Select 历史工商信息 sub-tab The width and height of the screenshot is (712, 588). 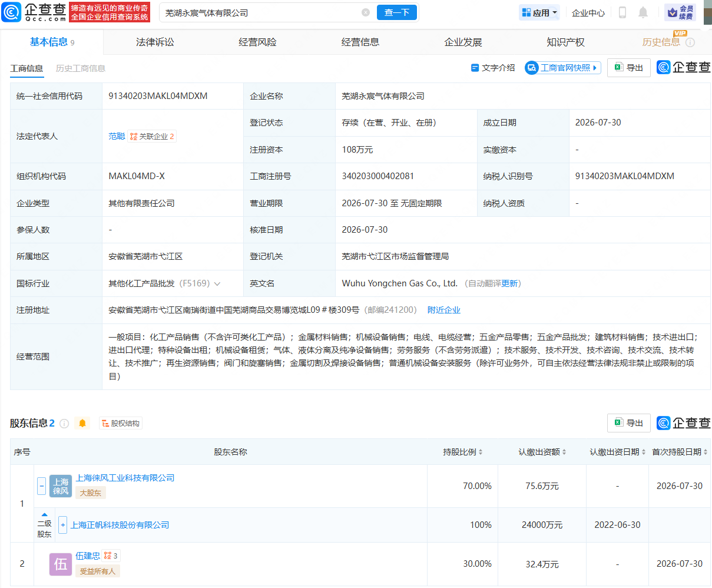(x=81, y=68)
